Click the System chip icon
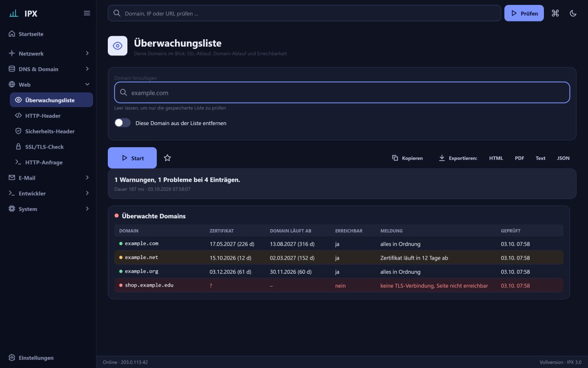The width and height of the screenshot is (588, 368). (12, 209)
